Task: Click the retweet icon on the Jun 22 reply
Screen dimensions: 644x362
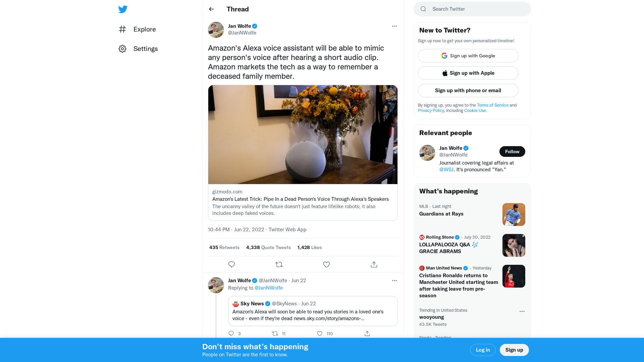Action: 275,334
